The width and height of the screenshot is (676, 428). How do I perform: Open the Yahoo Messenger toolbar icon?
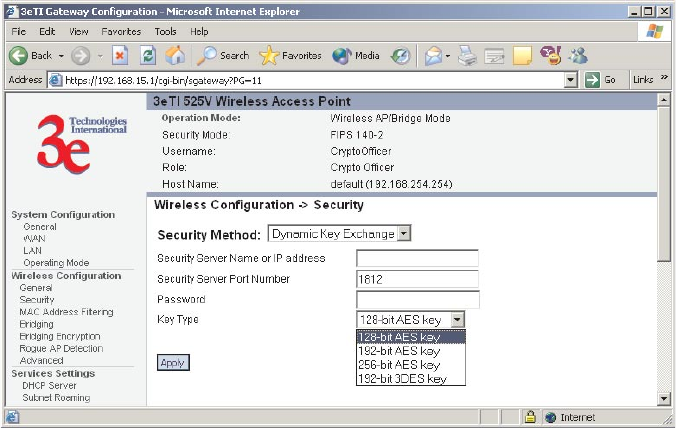click(551, 56)
